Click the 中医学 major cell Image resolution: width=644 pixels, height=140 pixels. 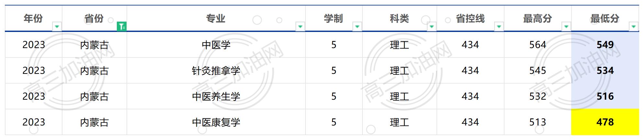point(216,45)
